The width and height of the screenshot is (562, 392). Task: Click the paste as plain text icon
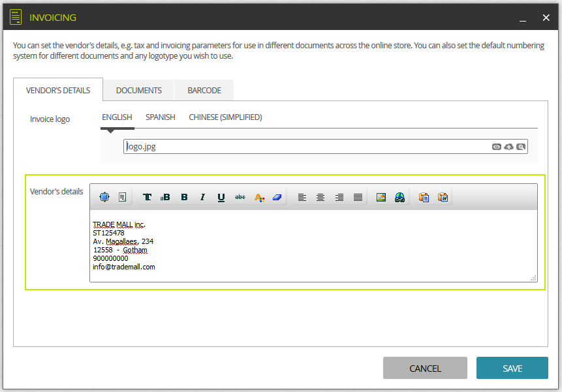click(x=424, y=197)
